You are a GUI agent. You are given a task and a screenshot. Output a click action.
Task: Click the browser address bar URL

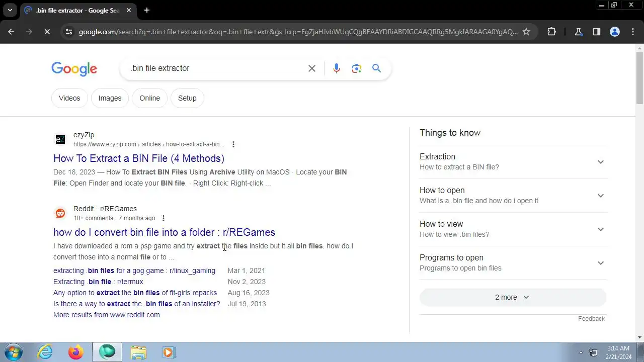tap(298, 32)
